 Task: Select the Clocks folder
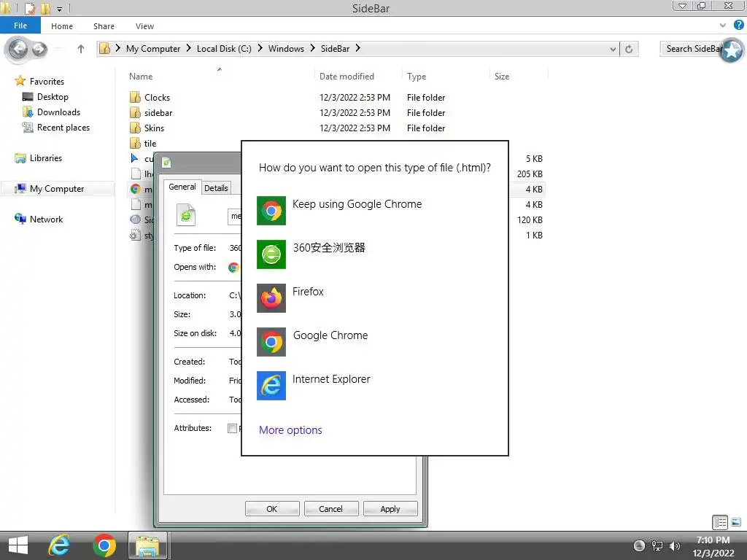click(x=157, y=98)
